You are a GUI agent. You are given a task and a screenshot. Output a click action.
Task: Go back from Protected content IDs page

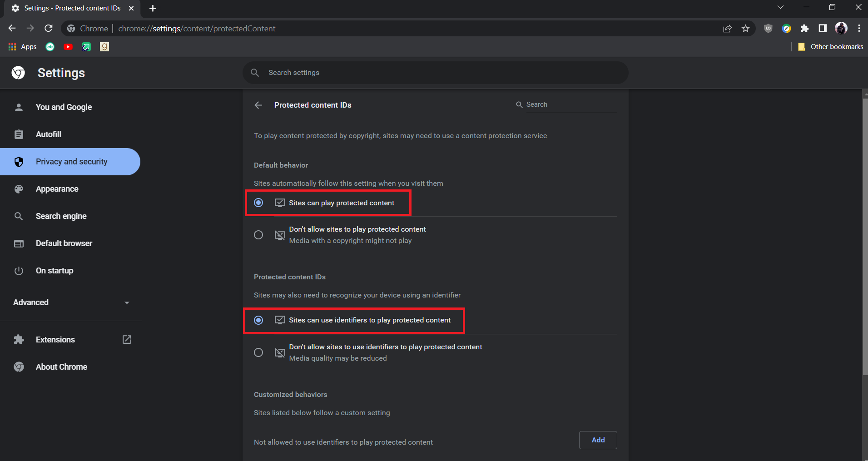pos(258,105)
